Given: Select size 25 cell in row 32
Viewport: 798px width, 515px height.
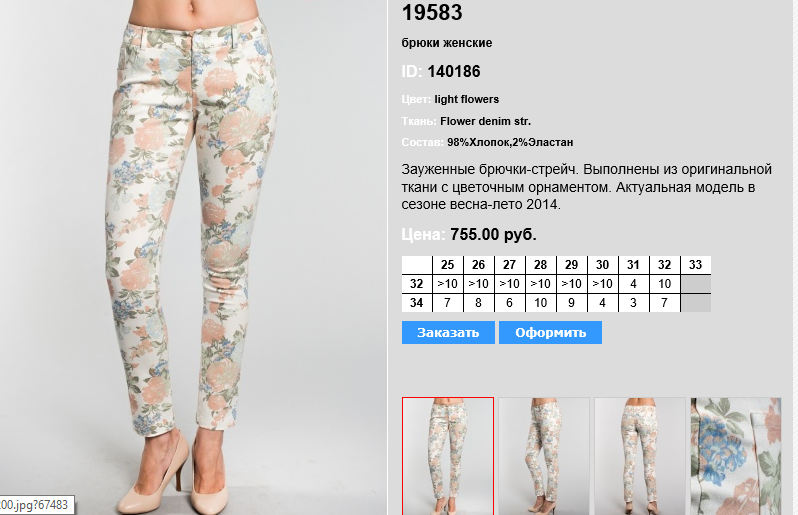Looking at the screenshot, I should (x=448, y=284).
